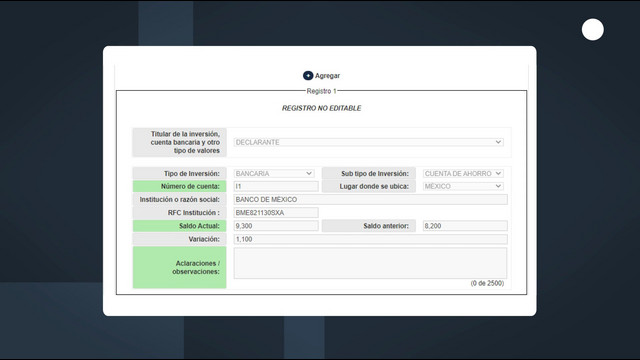Click the Número de cuenta input field

click(x=276, y=186)
